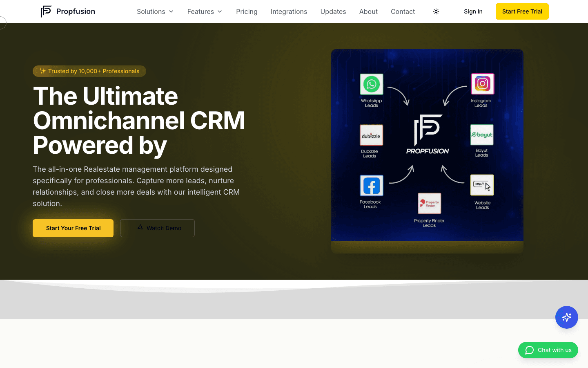Screen dimensions: 588x368
Task: Click the sparkles icon in Trusted badge
Action: 42,71
